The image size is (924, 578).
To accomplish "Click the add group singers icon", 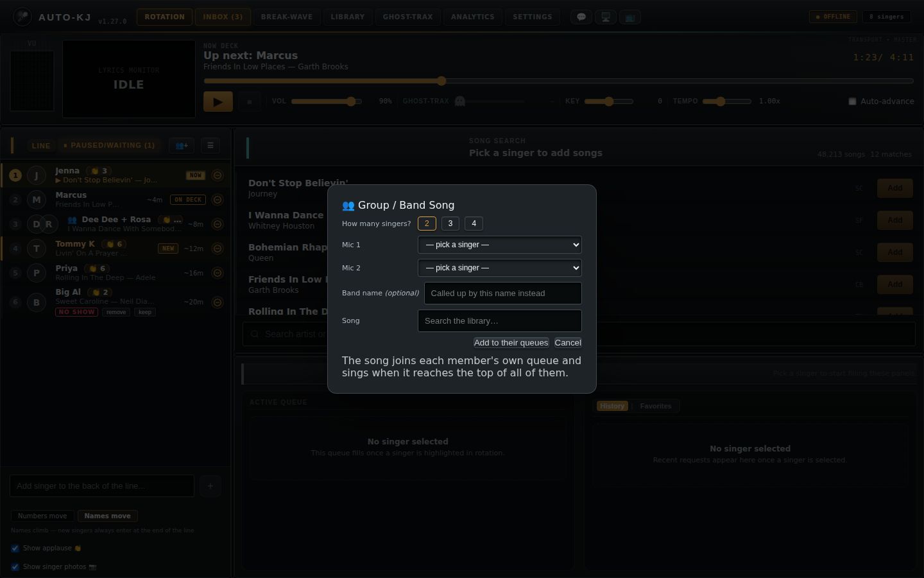I will (182, 146).
